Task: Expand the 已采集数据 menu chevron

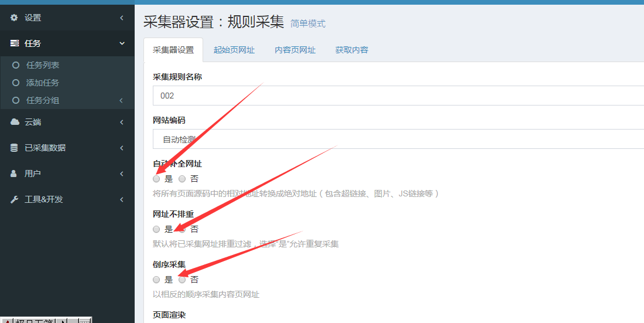Action: [121, 148]
